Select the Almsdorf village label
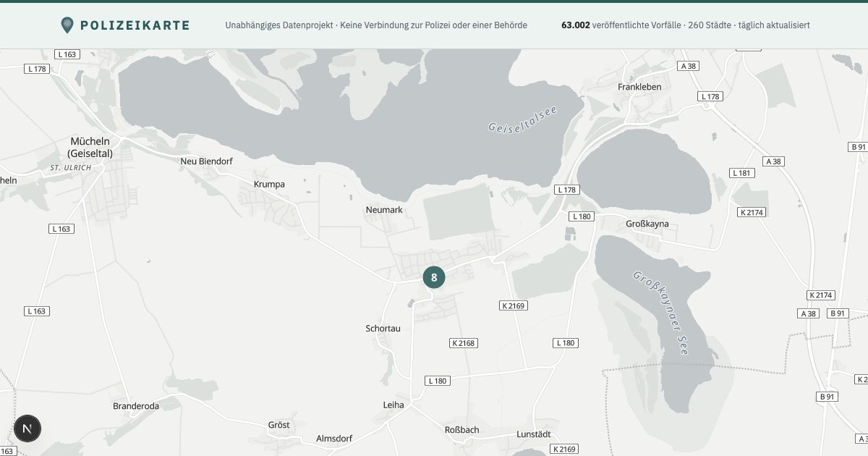Screen dimensions: 868x456 (334, 439)
